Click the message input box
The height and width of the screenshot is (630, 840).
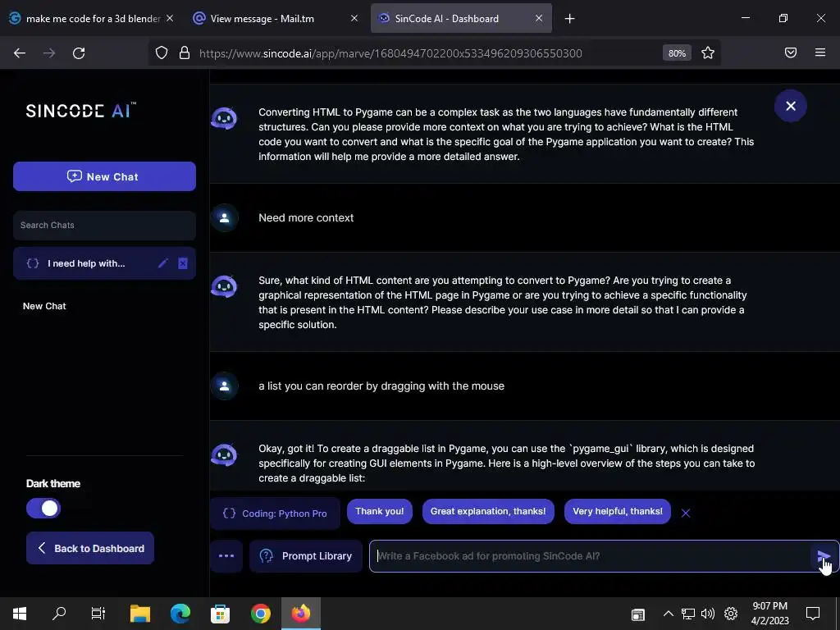tap(589, 556)
